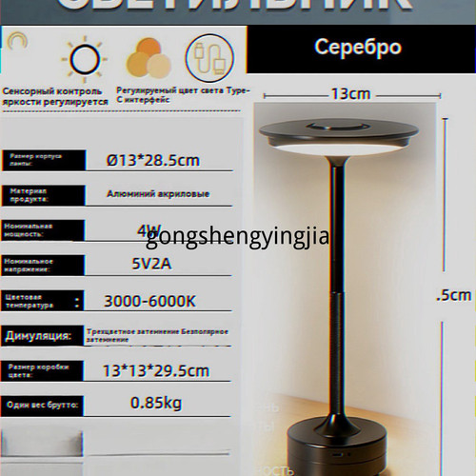Click the Размер коробки цвета label
Screen dimensions: 476x476
(x=42, y=370)
